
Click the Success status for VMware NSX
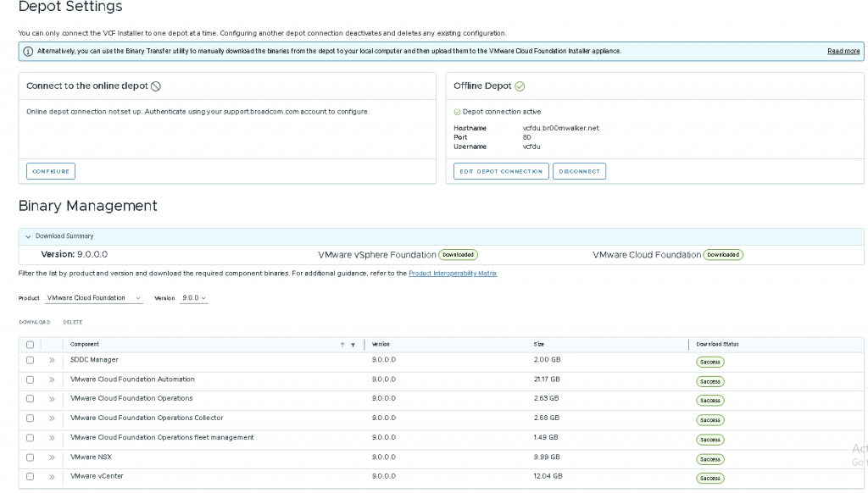[710, 460]
